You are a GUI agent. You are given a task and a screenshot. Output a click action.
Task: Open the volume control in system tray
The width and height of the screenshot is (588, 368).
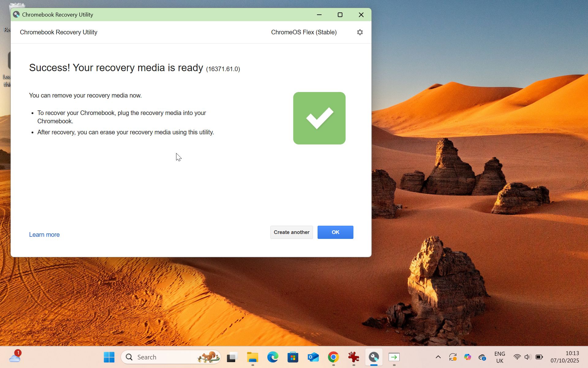527,357
